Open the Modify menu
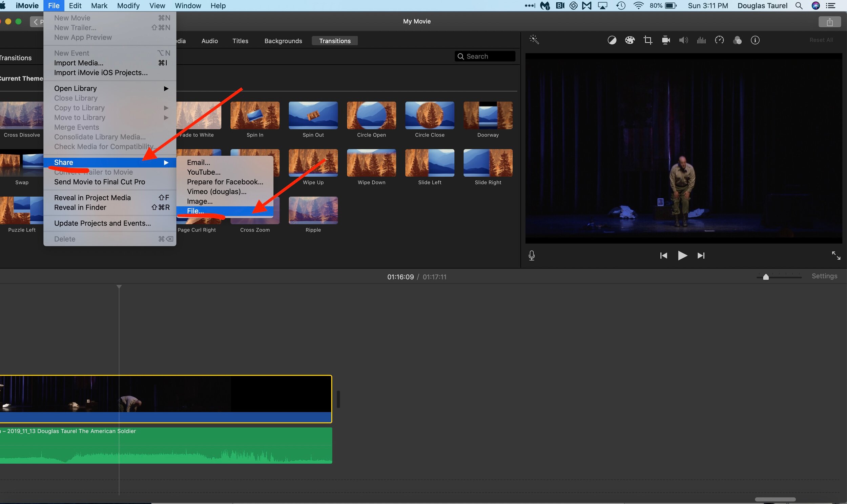847x504 pixels. click(128, 6)
